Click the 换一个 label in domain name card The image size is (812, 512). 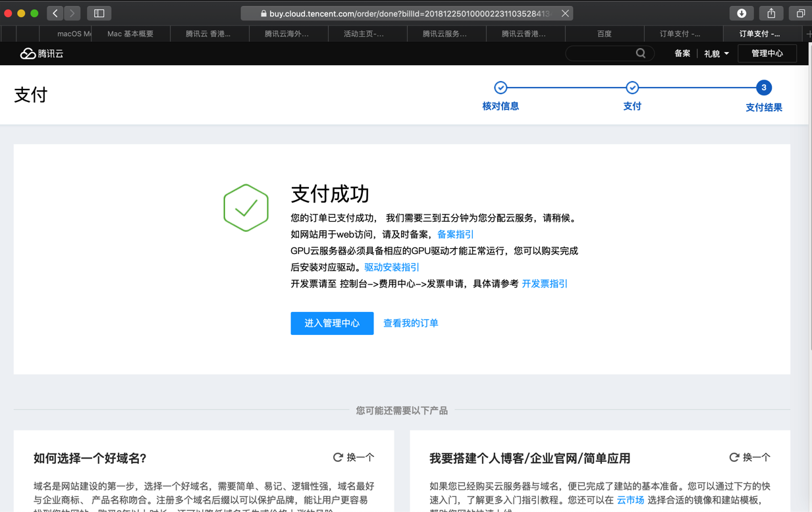360,457
